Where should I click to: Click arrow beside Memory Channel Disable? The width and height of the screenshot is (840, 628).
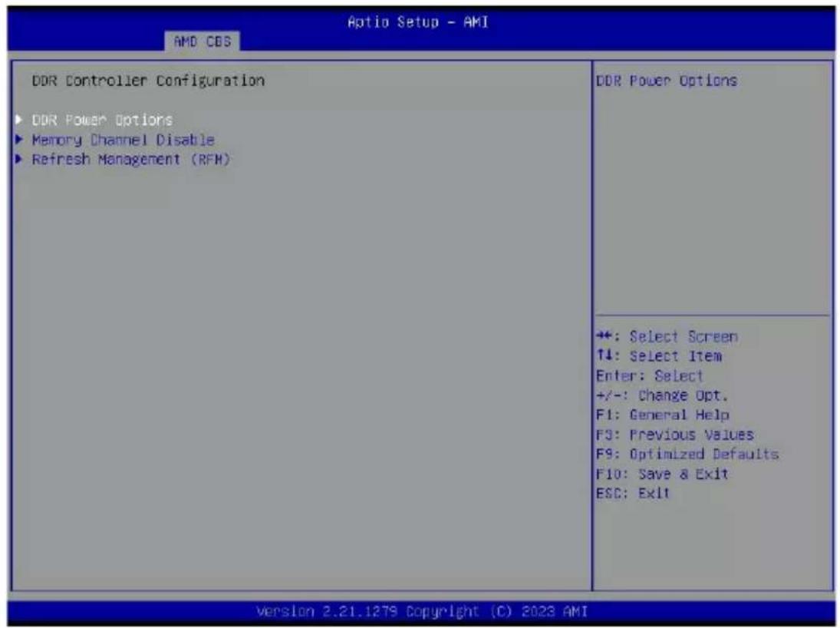[x=19, y=140]
